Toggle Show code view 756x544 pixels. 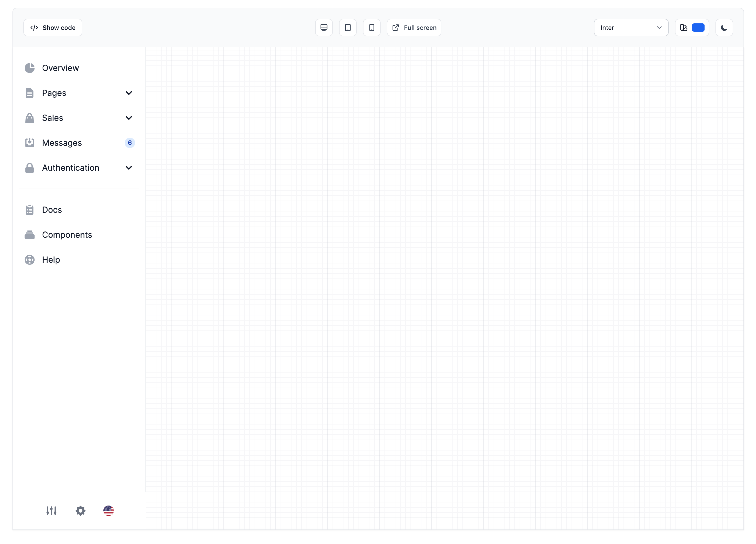[x=53, y=28]
